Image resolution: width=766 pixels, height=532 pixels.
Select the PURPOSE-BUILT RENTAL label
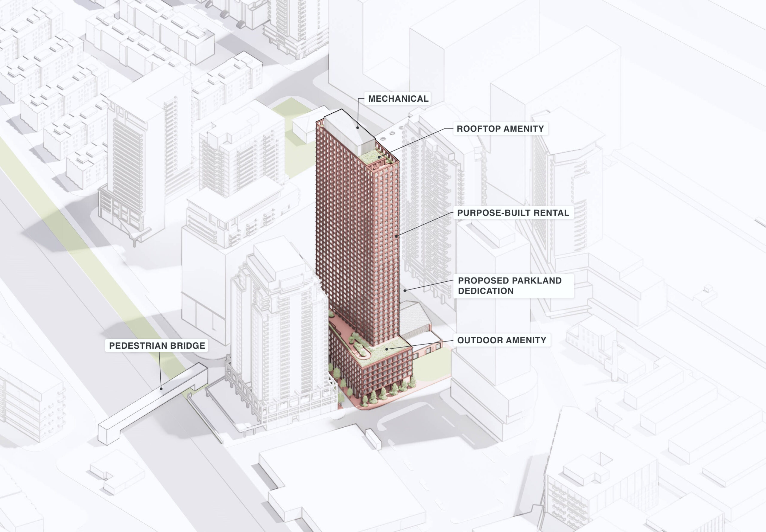click(x=513, y=213)
